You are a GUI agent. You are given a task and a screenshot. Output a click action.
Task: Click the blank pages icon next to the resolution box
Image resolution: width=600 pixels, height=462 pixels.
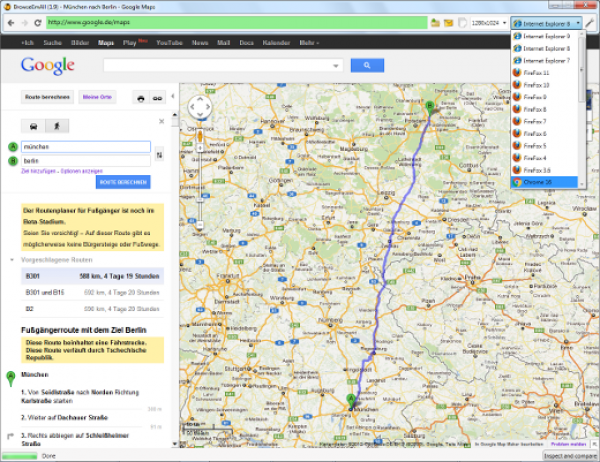[x=462, y=23]
